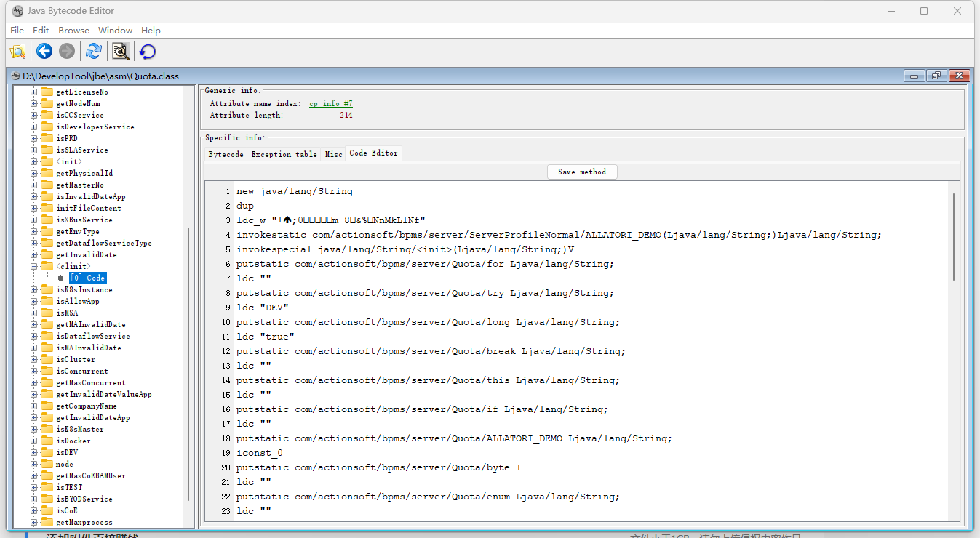Open the constant search icon
The image size is (980, 538).
point(120,51)
